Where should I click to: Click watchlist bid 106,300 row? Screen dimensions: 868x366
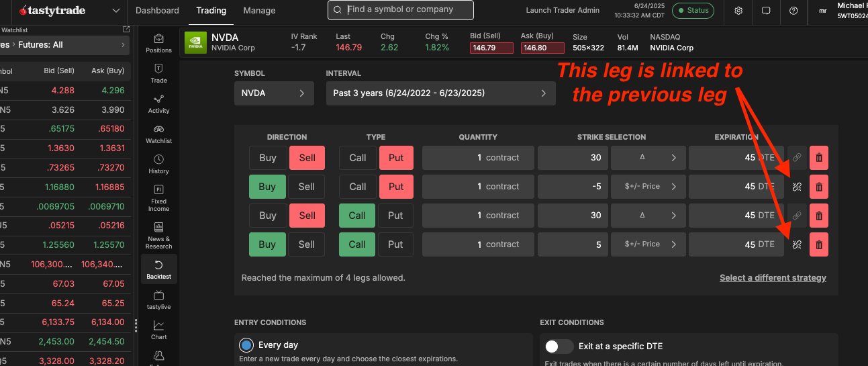(53, 265)
